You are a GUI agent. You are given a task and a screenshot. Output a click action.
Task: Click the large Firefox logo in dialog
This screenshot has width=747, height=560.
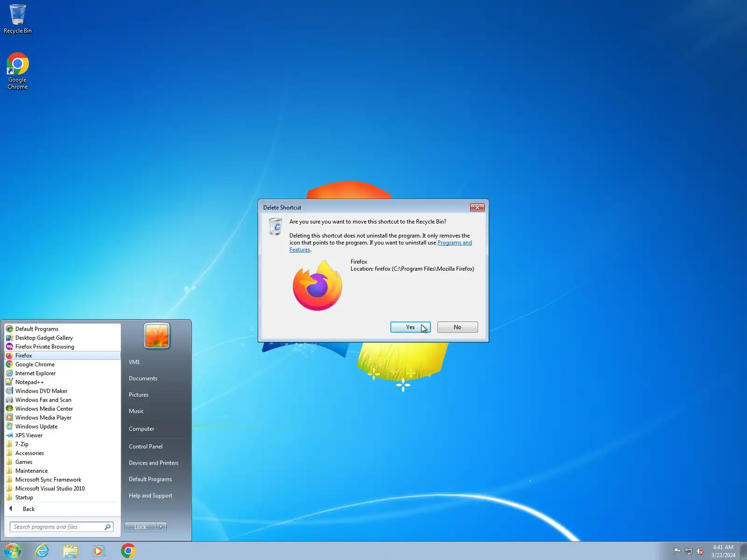click(x=317, y=285)
